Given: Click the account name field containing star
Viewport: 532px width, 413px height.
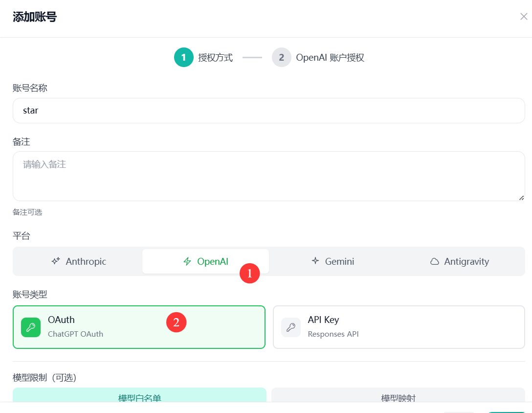Looking at the screenshot, I should (x=269, y=111).
